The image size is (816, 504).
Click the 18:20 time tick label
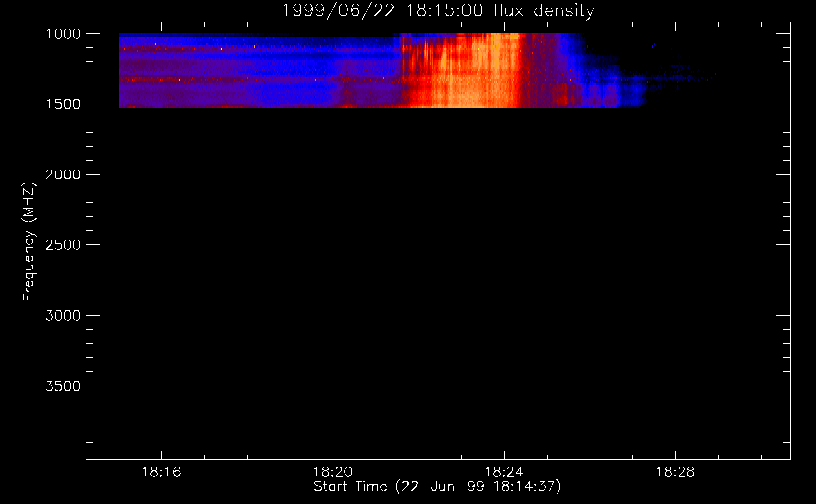[333, 472]
